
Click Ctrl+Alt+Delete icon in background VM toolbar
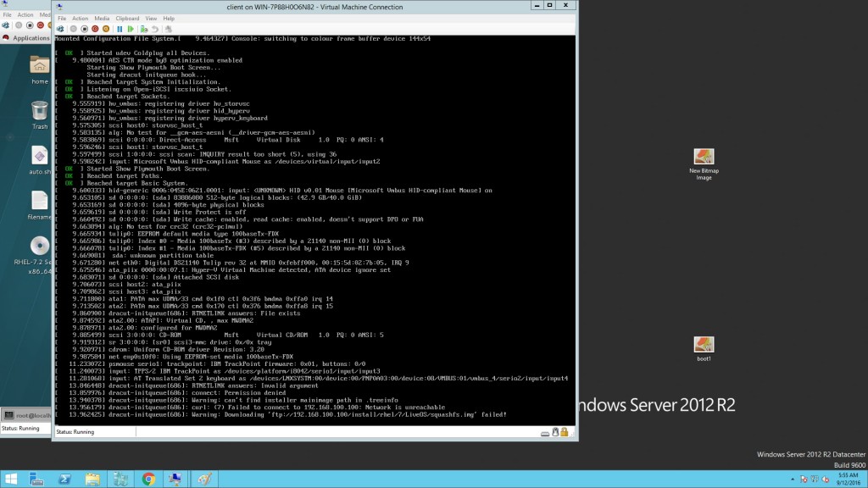[6, 25]
